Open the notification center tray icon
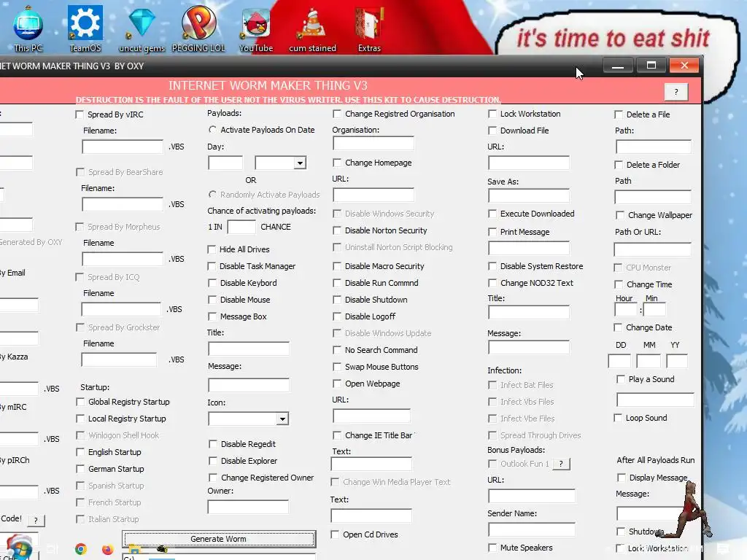 click(723, 549)
